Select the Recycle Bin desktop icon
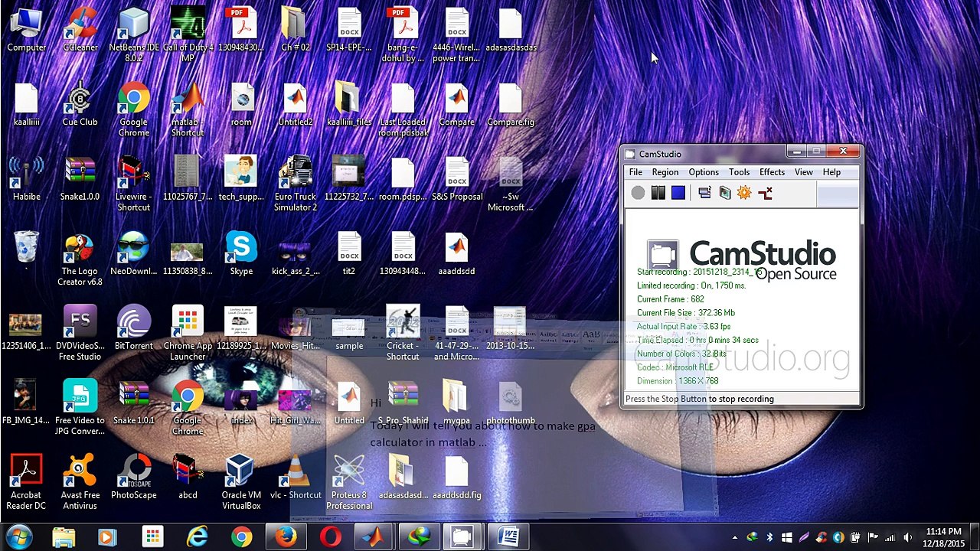 click(26, 248)
